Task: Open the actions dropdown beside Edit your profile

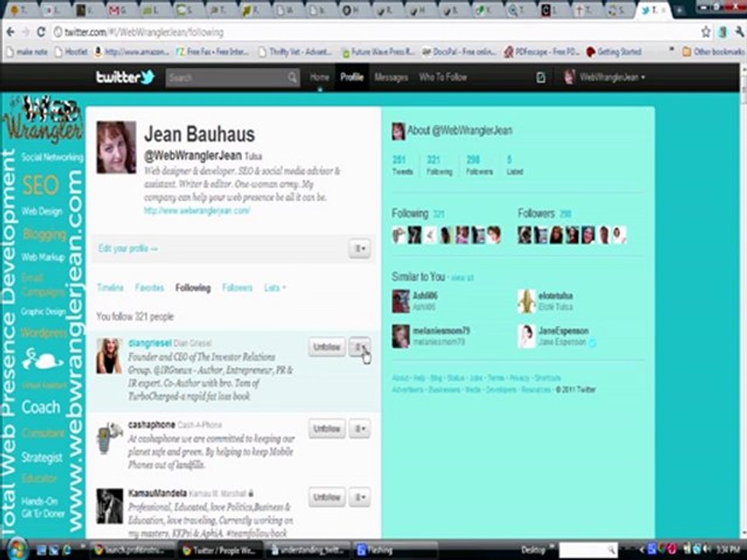Action: (359, 248)
